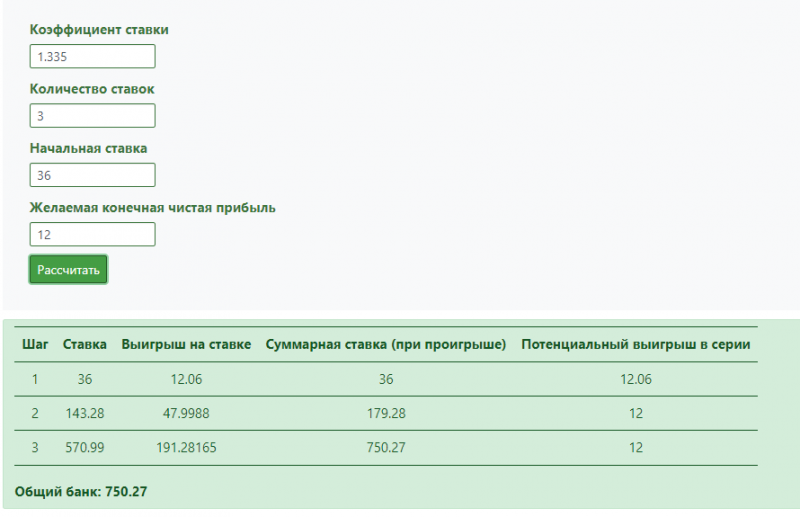Click the Шаг column header
This screenshot has width=800, height=517.
click(x=35, y=344)
